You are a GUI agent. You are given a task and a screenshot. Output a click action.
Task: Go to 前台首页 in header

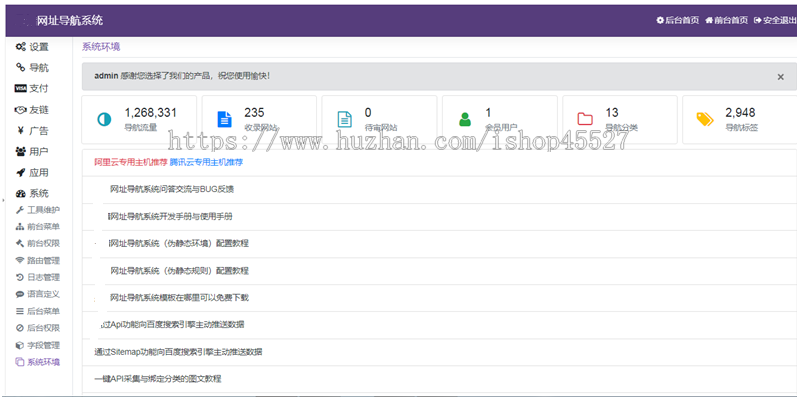pyautogui.click(x=726, y=20)
